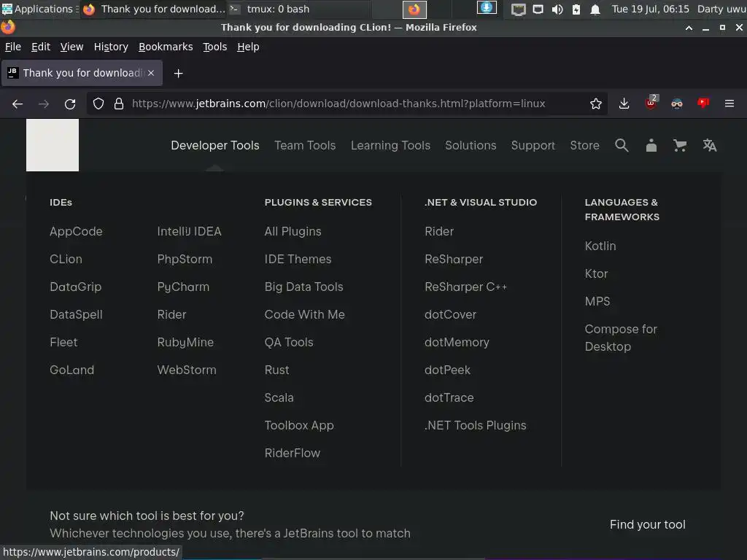Screen dimensions: 747x560
Task: Open a new tab with the plus icon
Action: click(178, 74)
